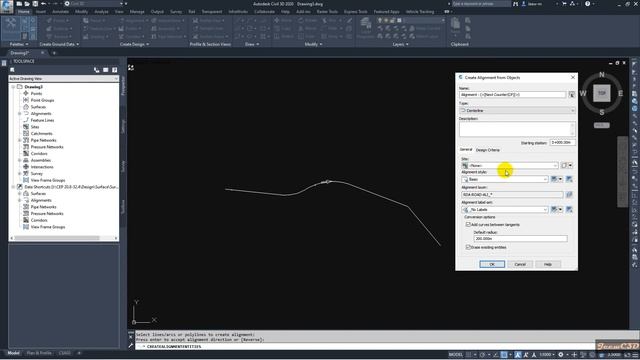
Task: Switch to the Design Criteria tab
Action: coord(487,150)
